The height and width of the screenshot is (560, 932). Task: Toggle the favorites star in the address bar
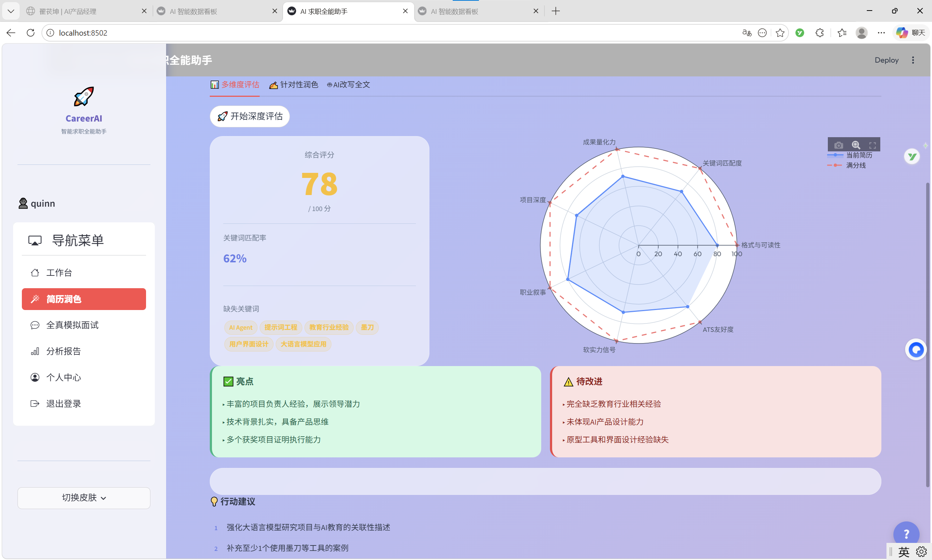point(779,33)
